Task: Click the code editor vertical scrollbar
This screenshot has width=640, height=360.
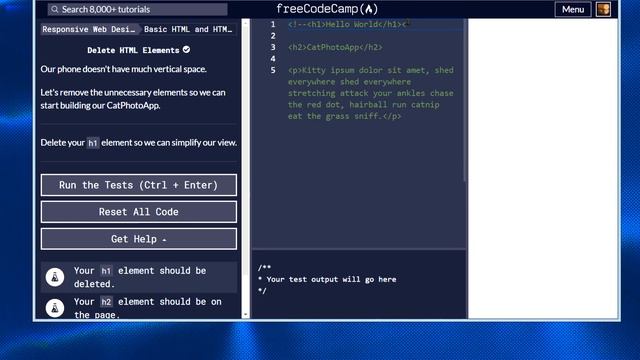Action: pos(465,100)
